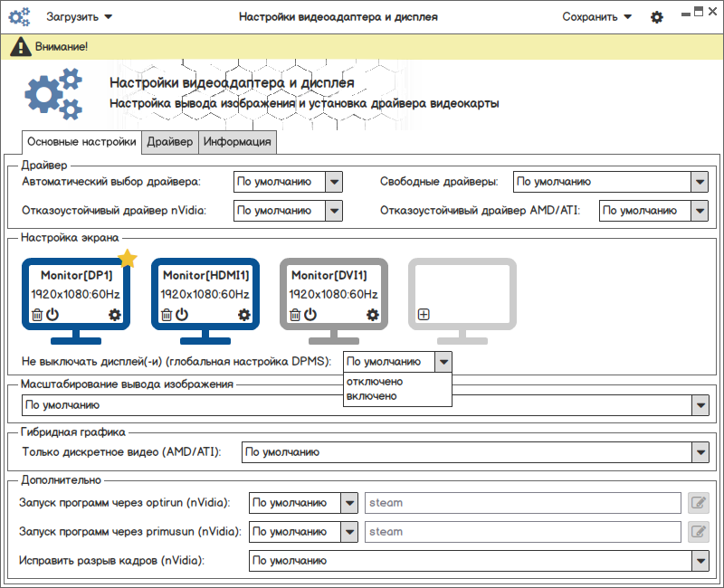Minimize the window
This screenshot has height=588, width=724.
[x=686, y=14]
